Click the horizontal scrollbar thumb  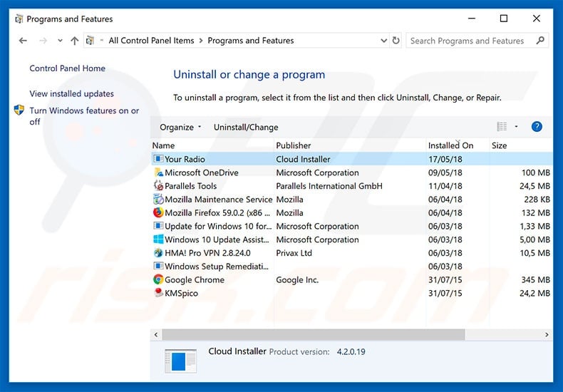pos(314,334)
